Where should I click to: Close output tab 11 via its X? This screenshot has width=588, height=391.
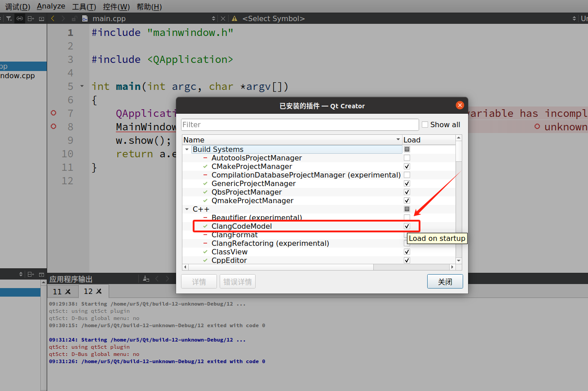click(68, 292)
